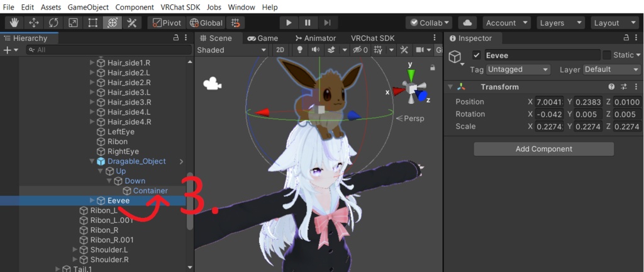The height and width of the screenshot is (272, 644).
Task: Open the File menu
Action: 8,7
